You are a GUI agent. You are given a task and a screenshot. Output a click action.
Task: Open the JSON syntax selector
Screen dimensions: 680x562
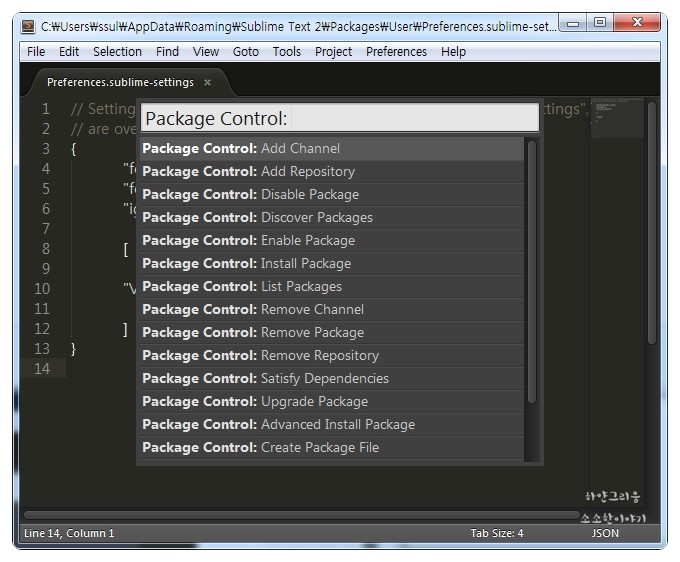point(605,533)
